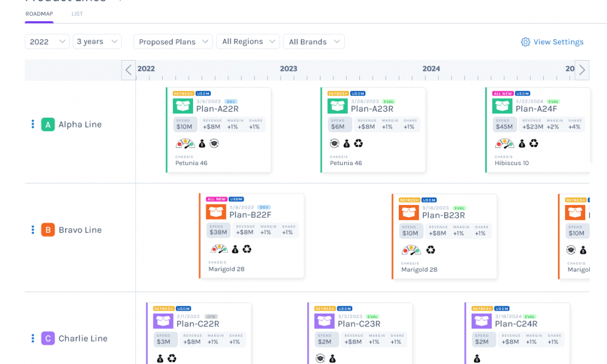Image resolution: width=607 pixels, height=364 pixels.
Task: Select the Charlie Line label
Action: [83, 339]
